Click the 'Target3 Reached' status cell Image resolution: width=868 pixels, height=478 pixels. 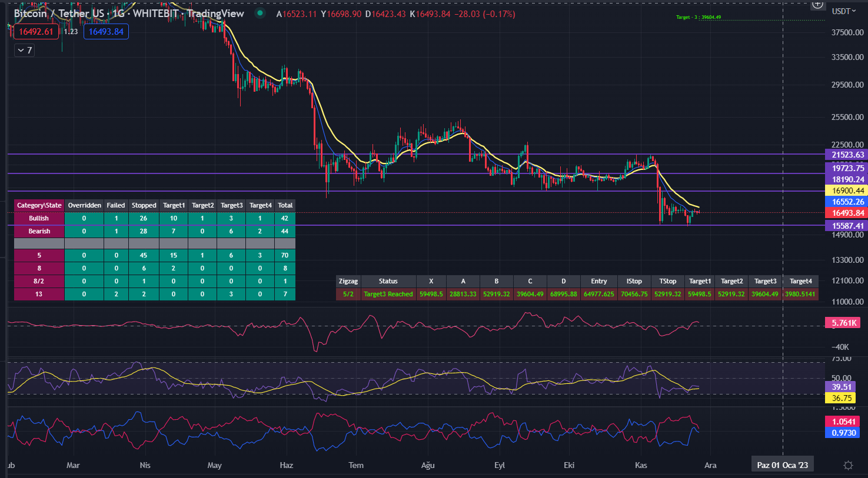(388, 294)
